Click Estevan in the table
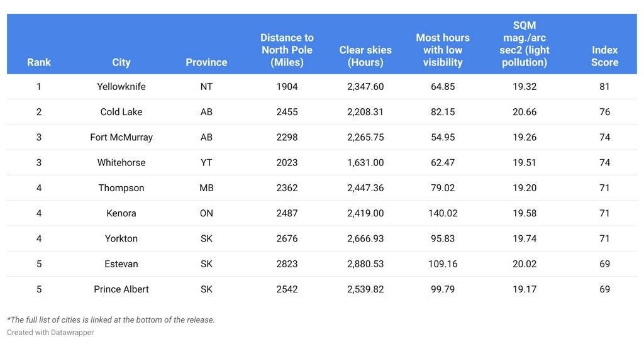The height and width of the screenshot is (344, 644). click(121, 264)
